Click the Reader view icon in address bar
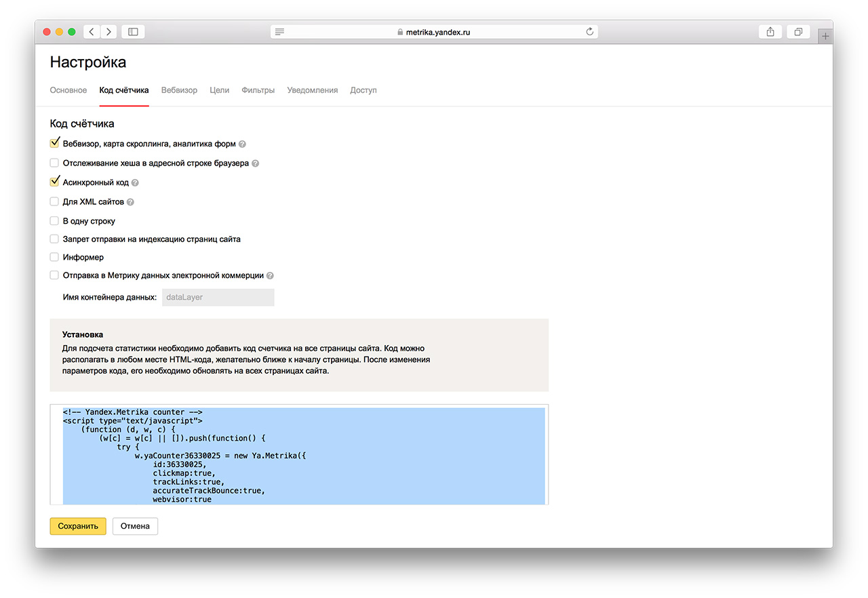 279,32
